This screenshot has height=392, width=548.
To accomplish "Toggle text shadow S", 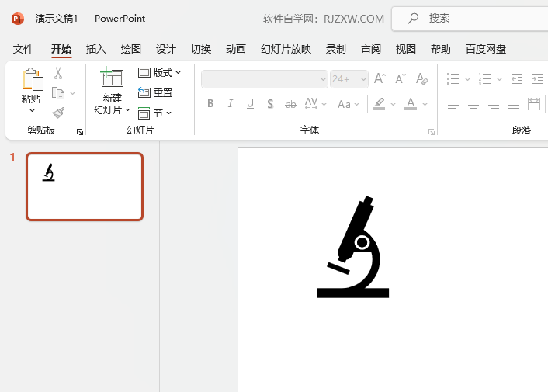I will (270, 104).
